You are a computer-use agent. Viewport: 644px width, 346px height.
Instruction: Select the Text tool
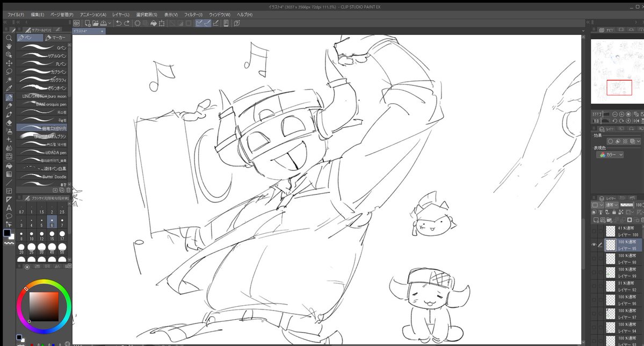pyautogui.click(x=9, y=207)
